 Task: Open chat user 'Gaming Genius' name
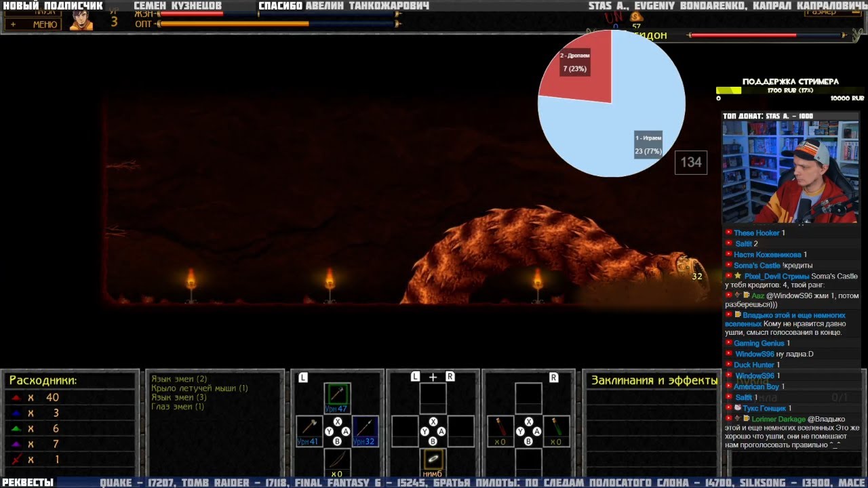point(759,344)
